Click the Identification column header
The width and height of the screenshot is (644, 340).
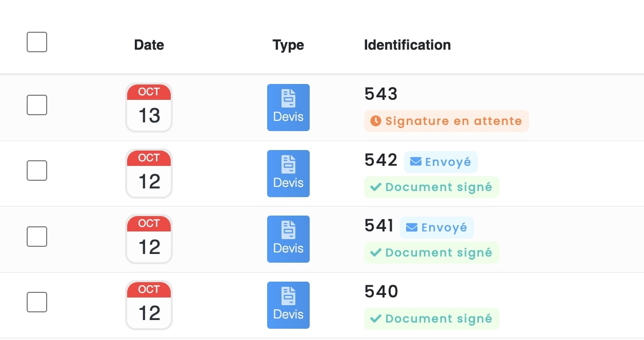(407, 45)
